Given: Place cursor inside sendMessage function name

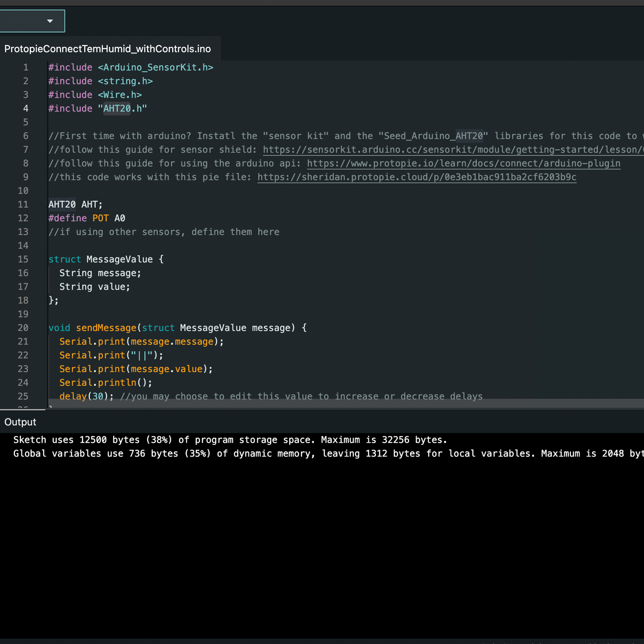Looking at the screenshot, I should pos(106,328).
